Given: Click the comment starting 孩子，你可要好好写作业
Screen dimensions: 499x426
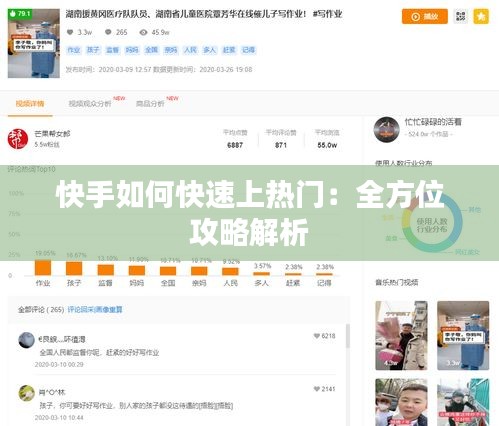Looking at the screenshot, I should point(136,406).
